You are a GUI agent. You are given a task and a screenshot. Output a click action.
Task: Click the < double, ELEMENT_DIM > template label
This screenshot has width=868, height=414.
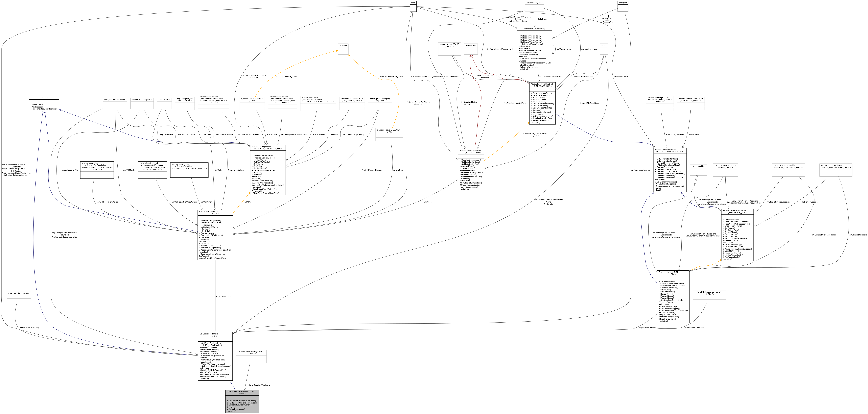coord(391,77)
